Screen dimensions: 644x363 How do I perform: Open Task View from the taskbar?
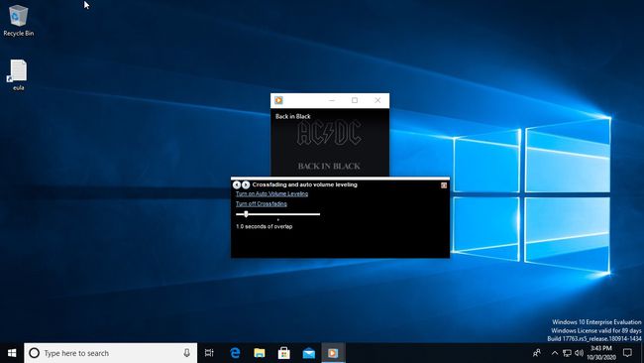pos(209,353)
